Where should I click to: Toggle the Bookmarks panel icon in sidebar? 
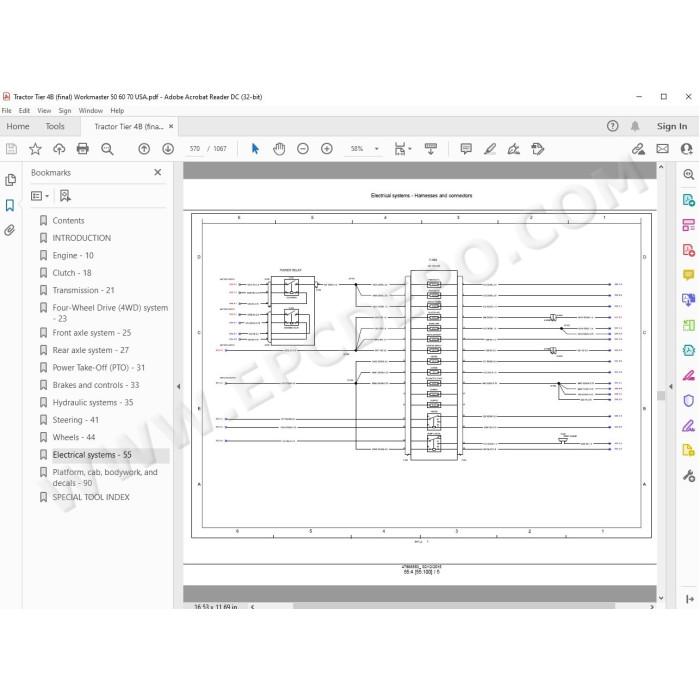tap(10, 205)
